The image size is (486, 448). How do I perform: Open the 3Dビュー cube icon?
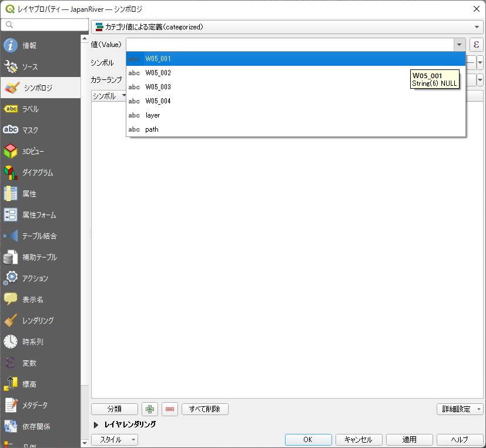click(11, 152)
